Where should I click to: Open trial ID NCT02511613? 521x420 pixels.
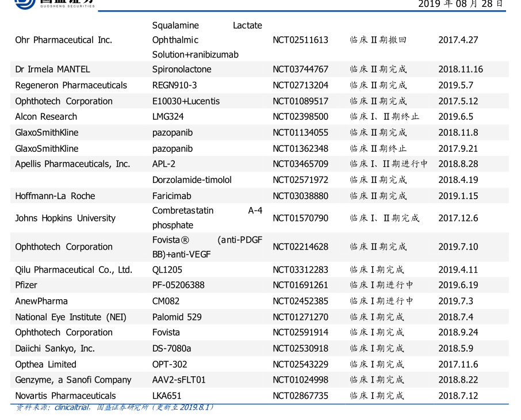[300, 40]
